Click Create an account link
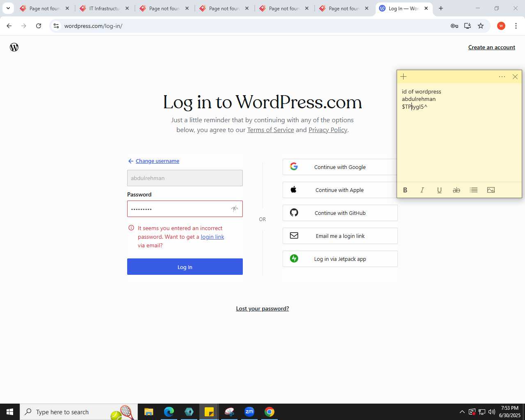Viewport: 525px width, 420px height. pos(492,47)
